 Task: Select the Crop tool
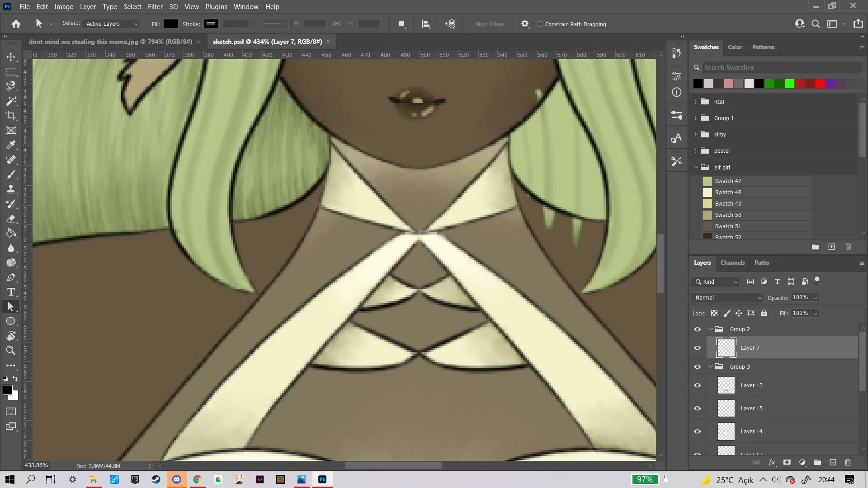[11, 116]
